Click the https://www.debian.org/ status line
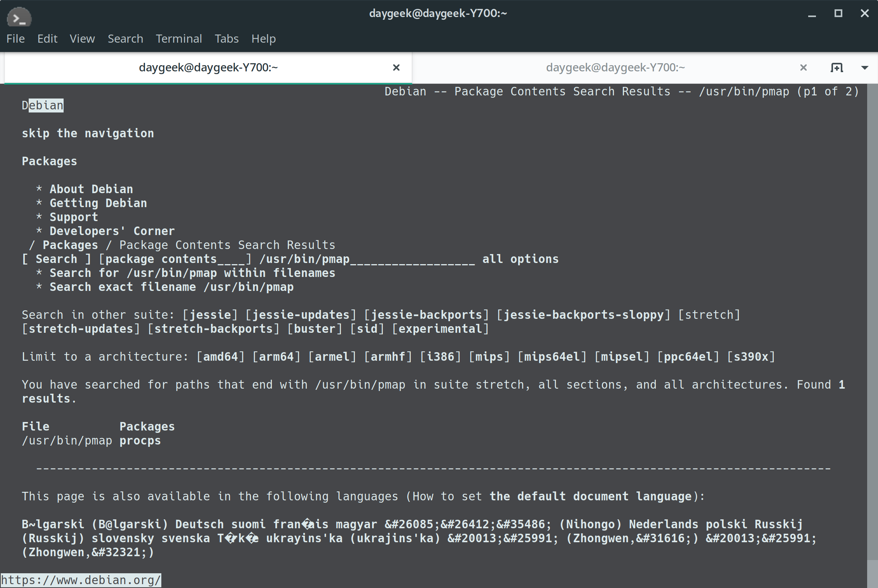Image resolution: width=878 pixels, height=588 pixels. 81,580
